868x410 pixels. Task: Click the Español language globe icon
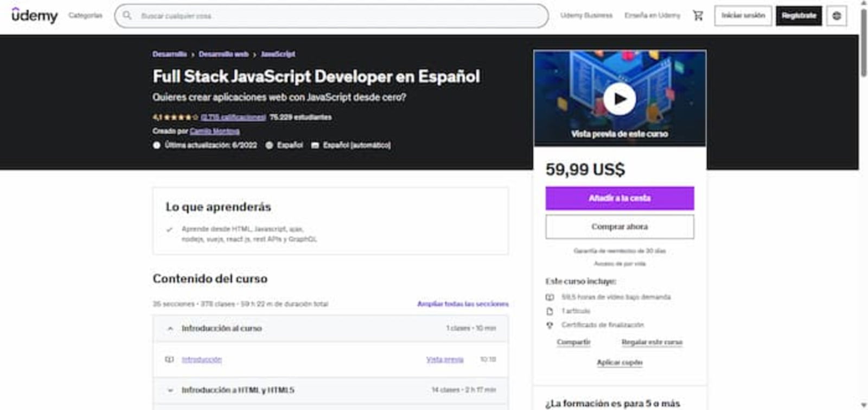click(269, 145)
